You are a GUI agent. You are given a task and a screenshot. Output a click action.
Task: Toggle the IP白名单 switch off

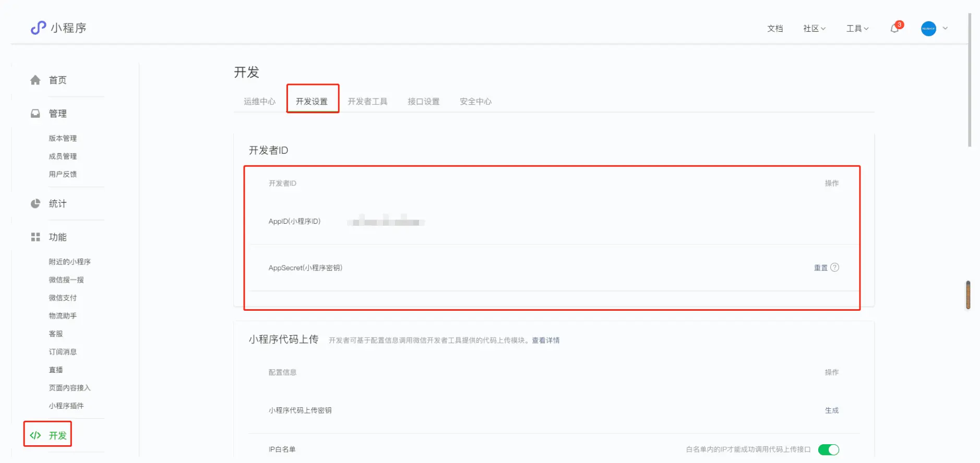828,449
